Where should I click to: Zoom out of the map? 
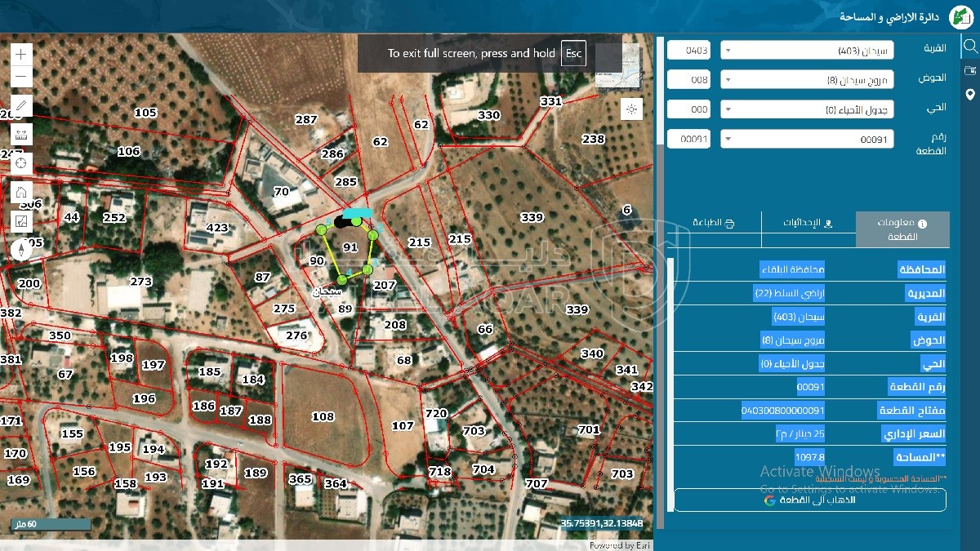[x=21, y=78]
